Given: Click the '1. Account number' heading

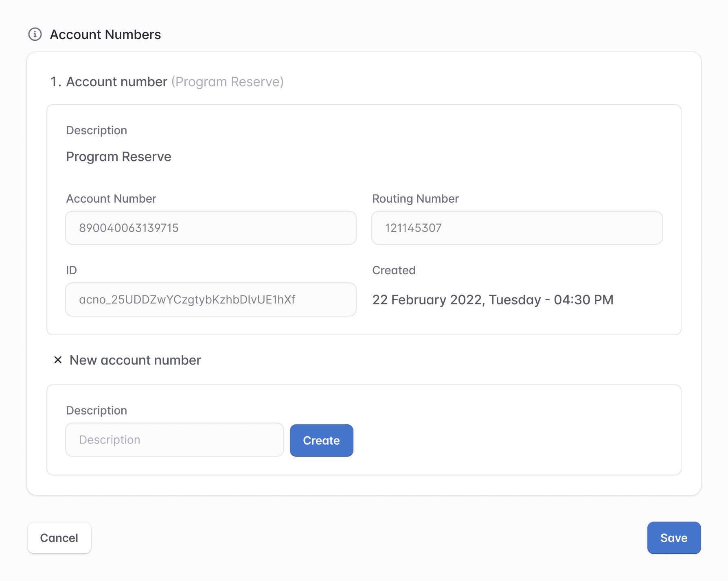Looking at the screenshot, I should click(x=109, y=82).
